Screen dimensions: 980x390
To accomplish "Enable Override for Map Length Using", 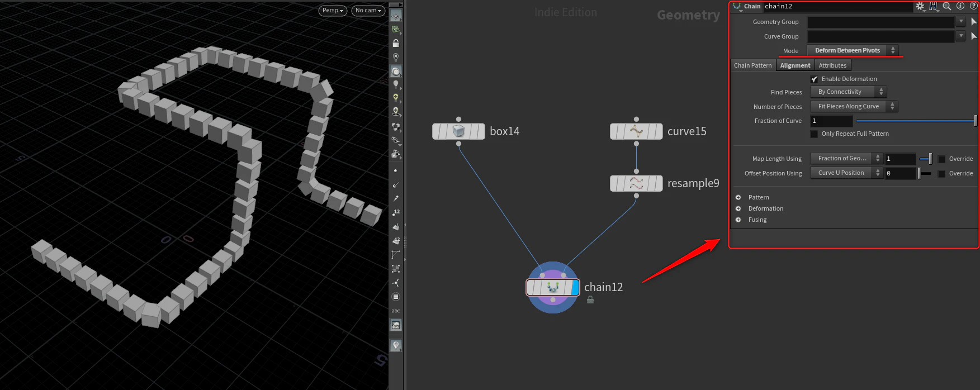I will pyautogui.click(x=941, y=159).
